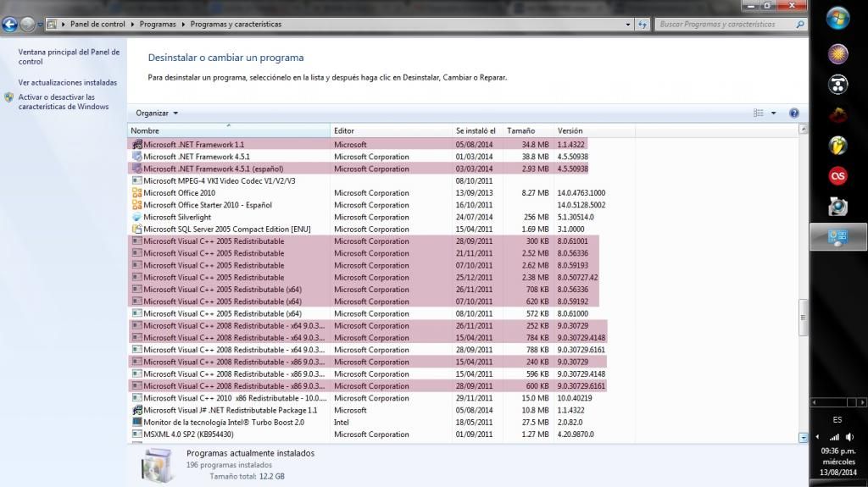Select the Microsoft Office 2010 row icon

[136, 192]
